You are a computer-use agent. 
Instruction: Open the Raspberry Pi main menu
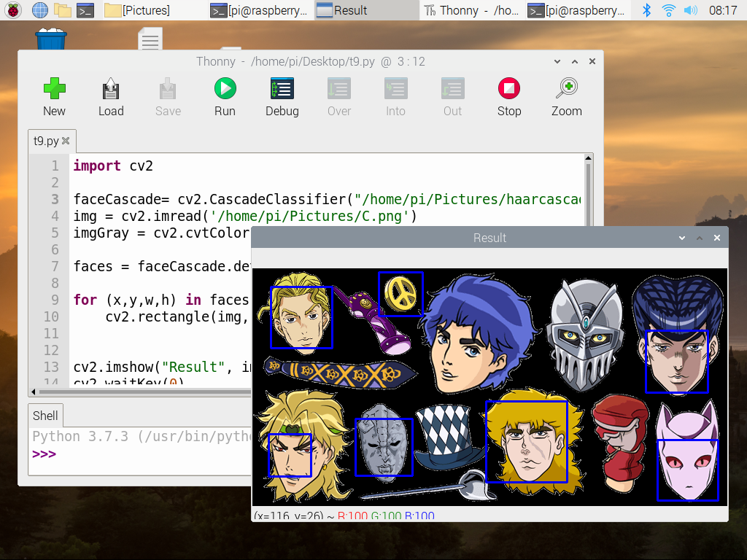(13, 10)
